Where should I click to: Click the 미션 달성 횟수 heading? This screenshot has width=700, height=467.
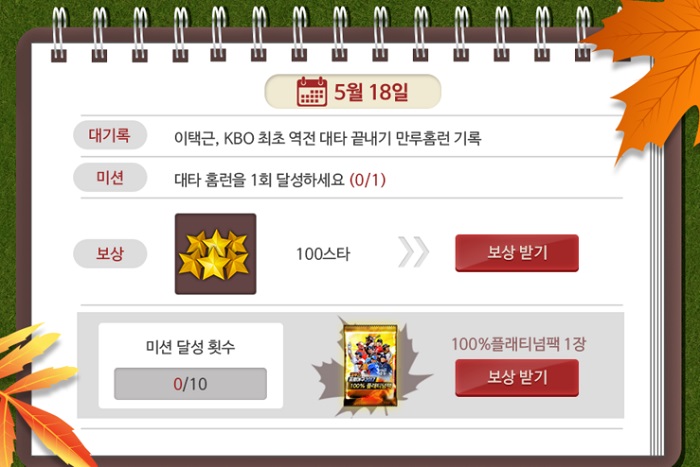[190, 346]
